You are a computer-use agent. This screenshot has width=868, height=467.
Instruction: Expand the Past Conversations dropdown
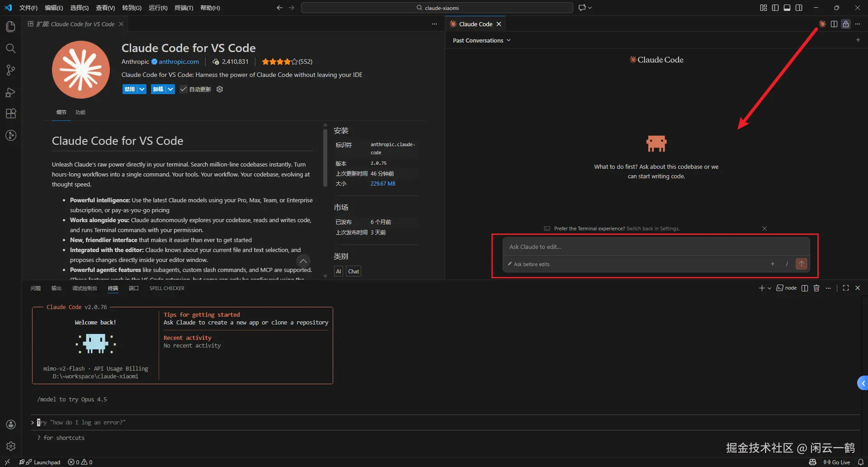coord(482,40)
